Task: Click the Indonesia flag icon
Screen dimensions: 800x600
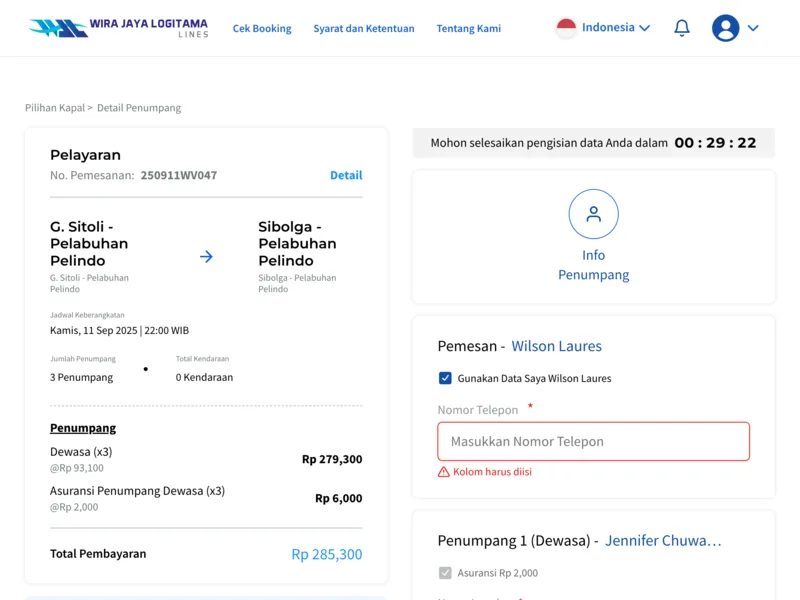Action: [566, 28]
